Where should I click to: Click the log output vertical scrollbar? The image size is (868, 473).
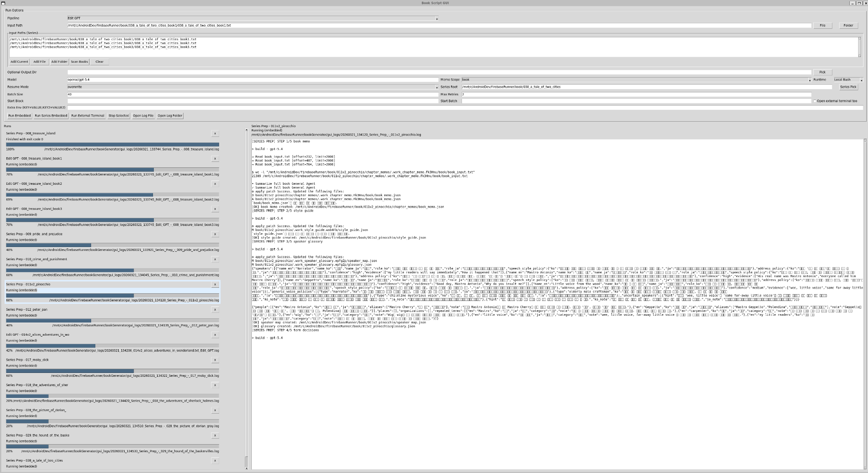(865, 304)
